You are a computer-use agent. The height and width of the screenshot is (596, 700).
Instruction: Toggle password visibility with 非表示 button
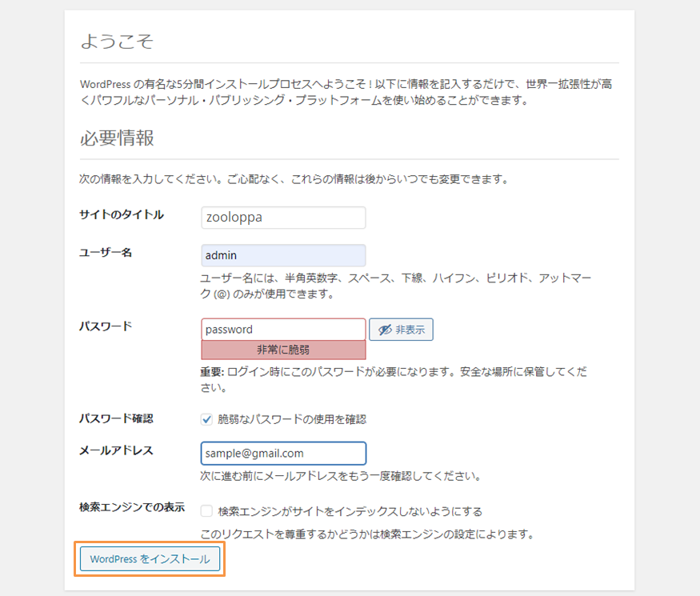pos(401,330)
